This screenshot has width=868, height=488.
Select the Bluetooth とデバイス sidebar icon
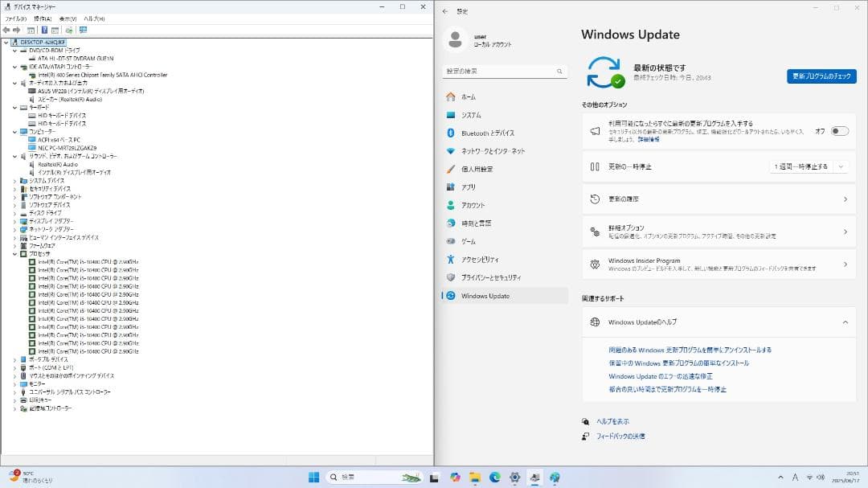point(450,133)
